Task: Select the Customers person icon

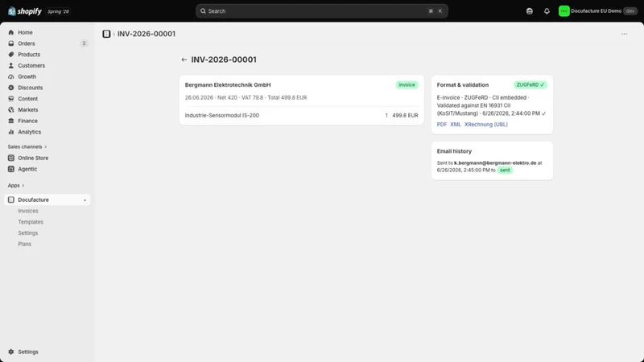Action: pyautogui.click(x=11, y=66)
